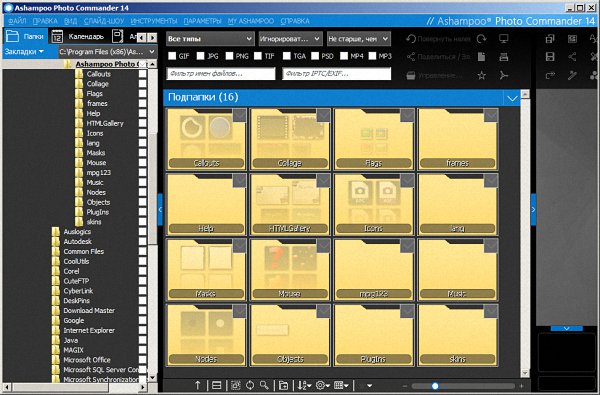Viewport: 600px width, 395px height.
Task: Open the Файл menu
Action: click(x=17, y=21)
